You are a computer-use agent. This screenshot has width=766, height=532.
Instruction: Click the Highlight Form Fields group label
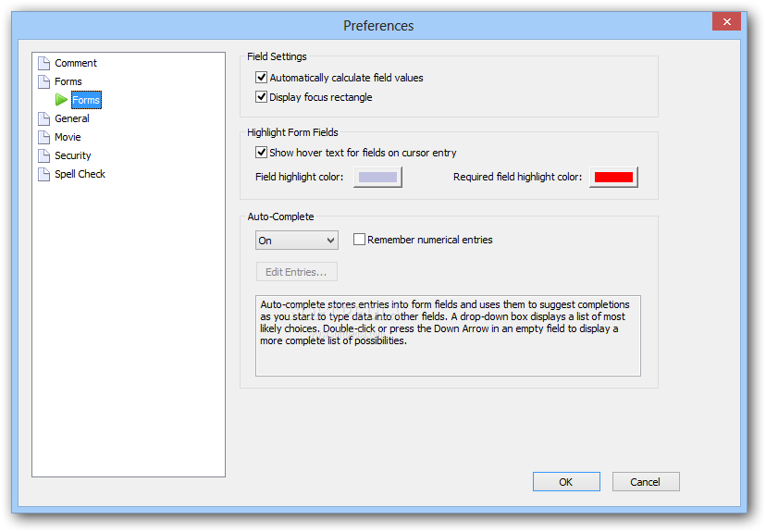[292, 132]
